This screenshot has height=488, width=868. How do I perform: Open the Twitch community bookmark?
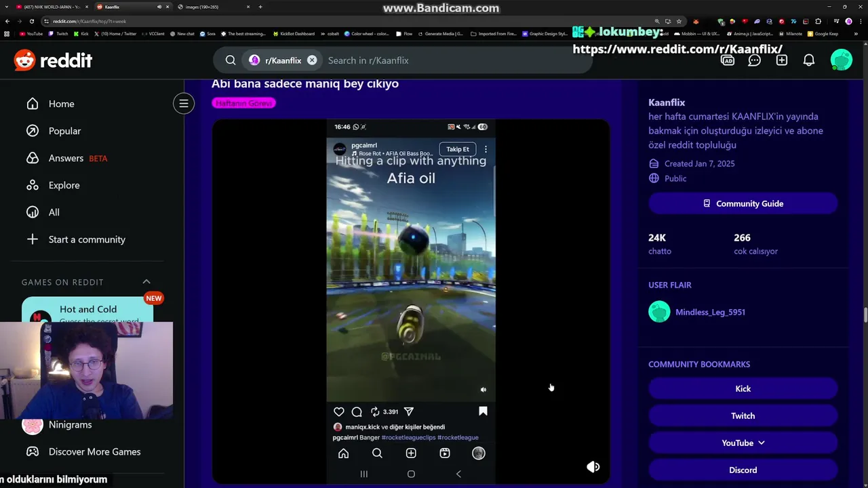743,415
